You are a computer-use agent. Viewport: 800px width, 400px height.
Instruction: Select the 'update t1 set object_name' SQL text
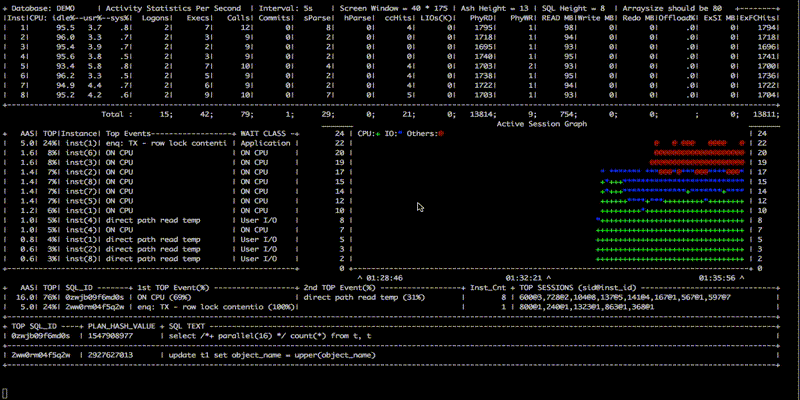pos(272,355)
